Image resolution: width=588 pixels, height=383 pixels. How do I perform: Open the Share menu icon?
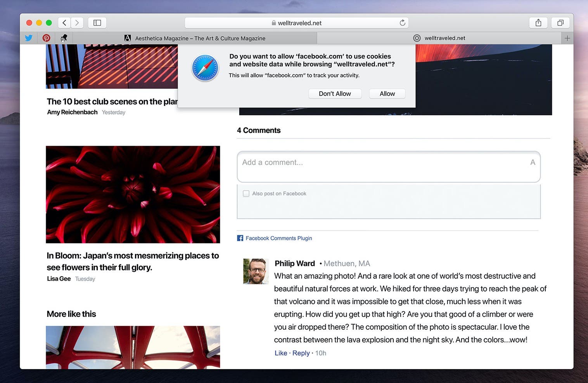(538, 23)
